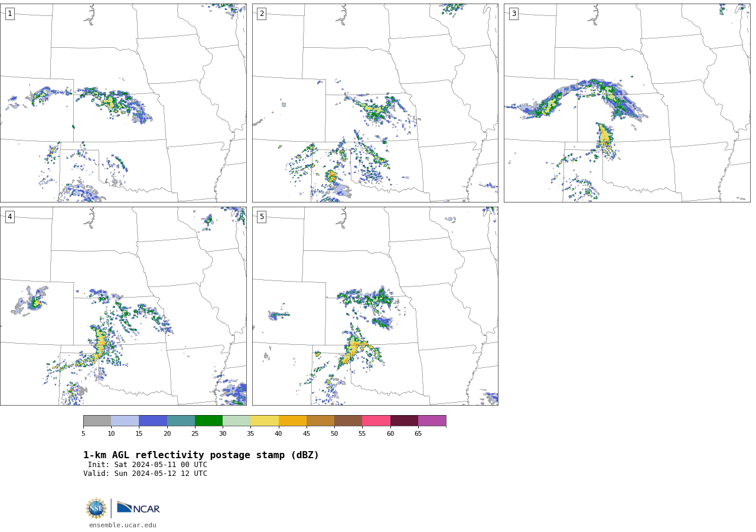The image size is (756, 532).
Task: Click the orange 40-45 dBZ swatch
Action: click(292, 421)
